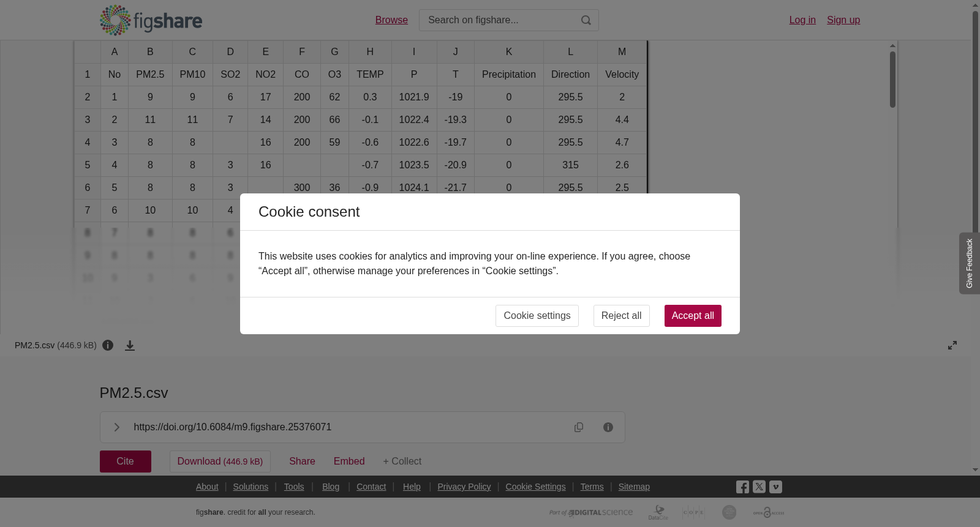
Task: Open the Share option
Action: click(x=302, y=462)
